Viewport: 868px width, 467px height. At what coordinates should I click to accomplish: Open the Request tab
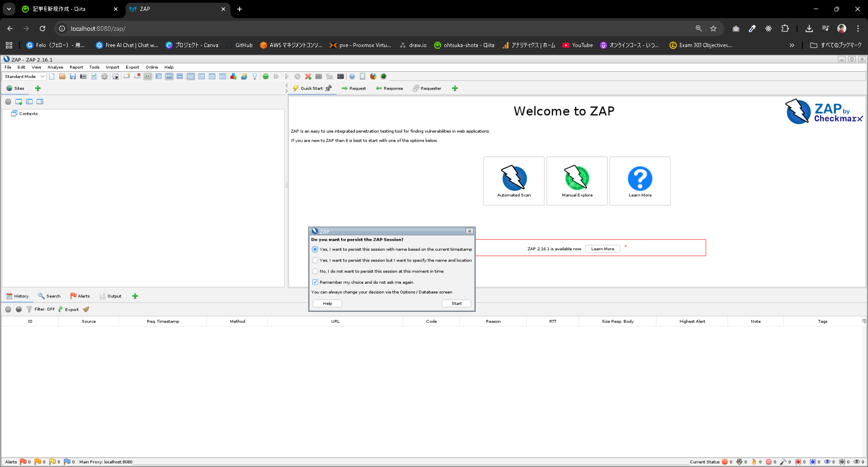[x=354, y=88]
